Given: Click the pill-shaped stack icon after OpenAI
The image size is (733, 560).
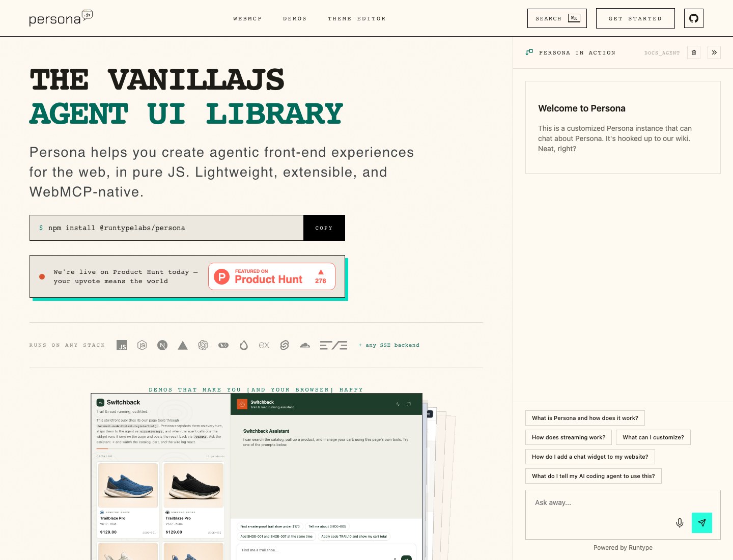Looking at the screenshot, I should (x=223, y=345).
